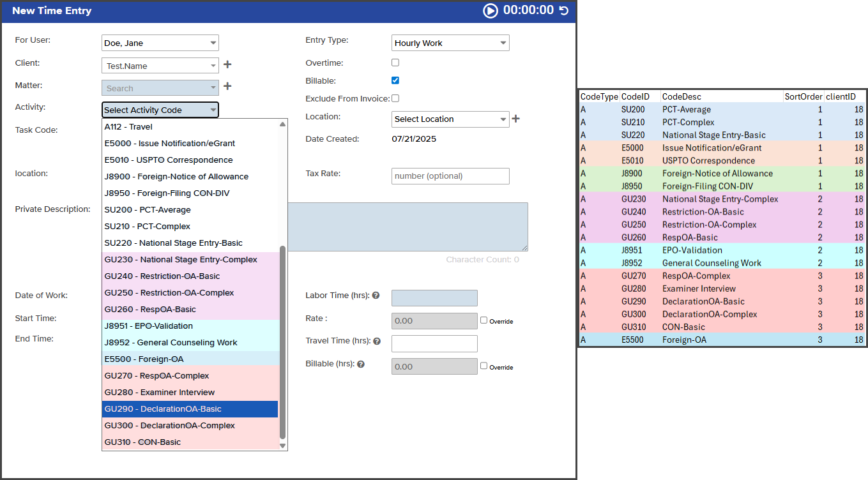This screenshot has width=868, height=480.
Task: Open the For User dropdown
Action: (160, 43)
